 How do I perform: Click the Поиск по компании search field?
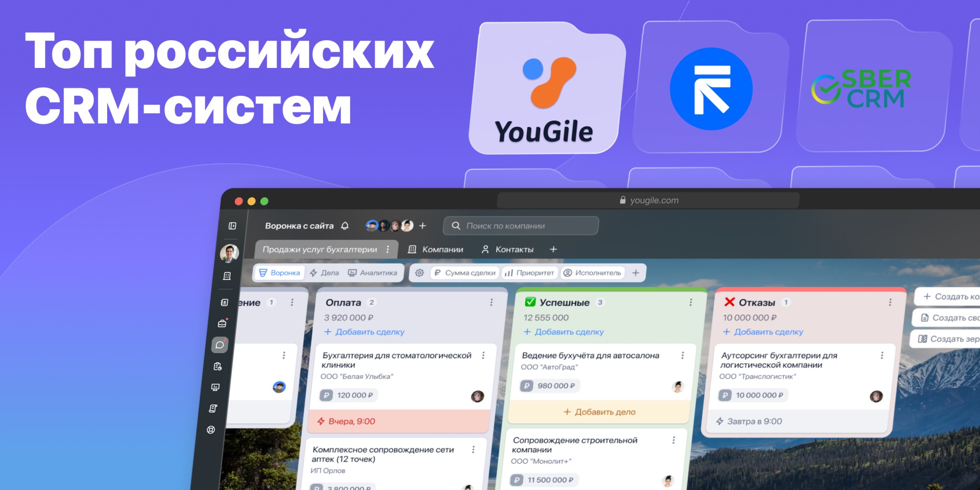521,226
